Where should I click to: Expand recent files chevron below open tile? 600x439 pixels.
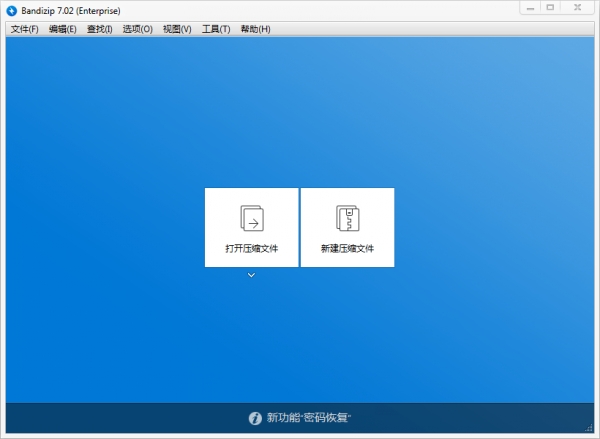coord(251,275)
